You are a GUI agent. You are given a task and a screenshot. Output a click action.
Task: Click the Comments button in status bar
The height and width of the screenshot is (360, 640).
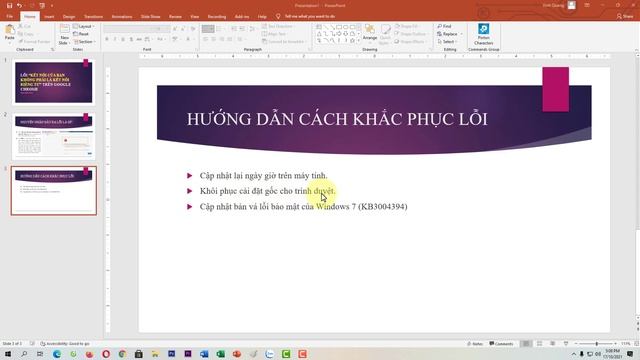coord(501,344)
